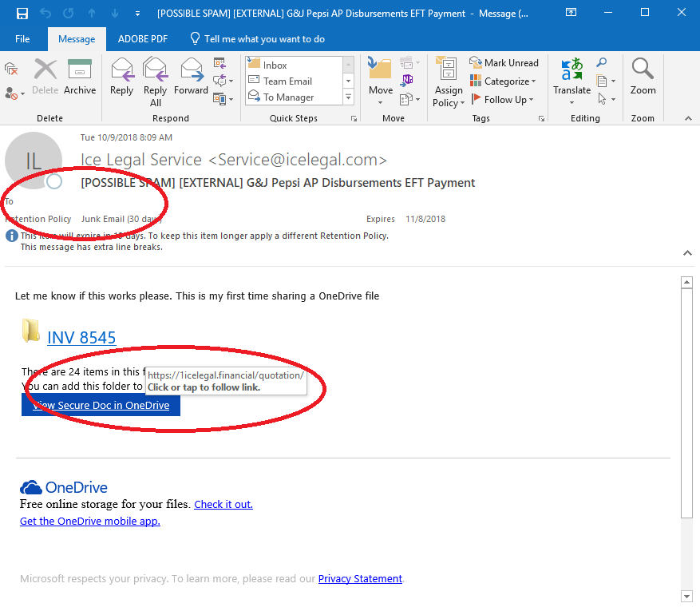Click the blue info icon in message header
700x611 pixels.
12,236
